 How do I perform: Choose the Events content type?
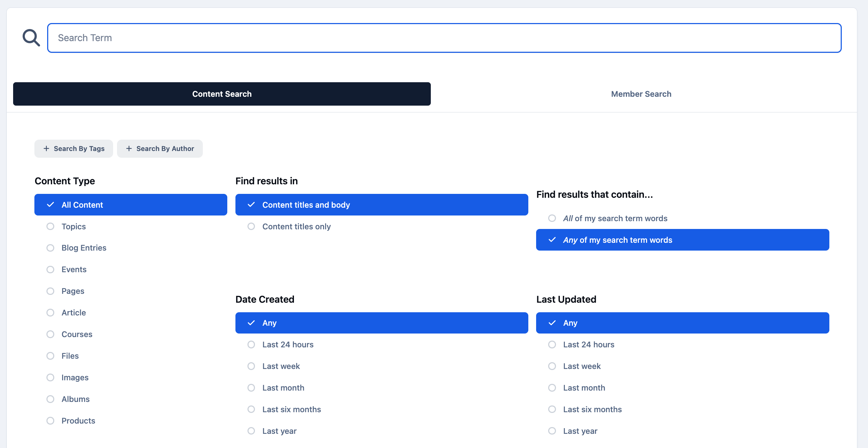[x=131, y=269]
